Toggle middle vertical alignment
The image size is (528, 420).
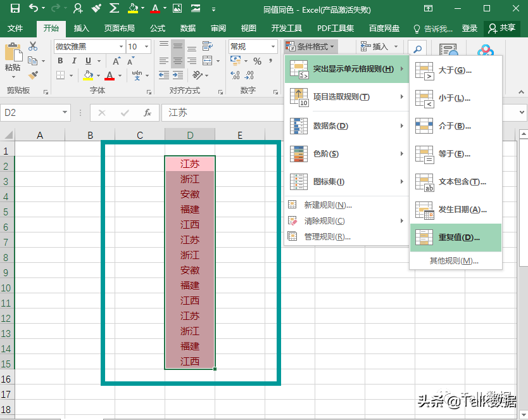point(177,46)
